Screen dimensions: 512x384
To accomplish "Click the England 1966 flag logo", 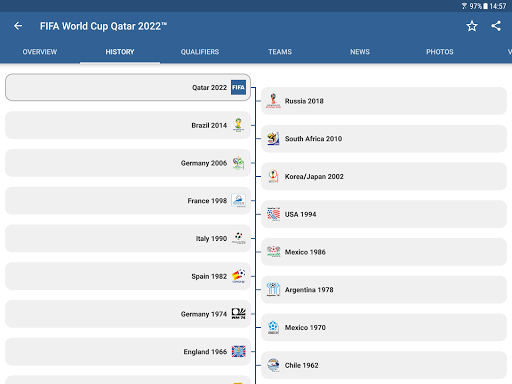I will click(238, 352).
